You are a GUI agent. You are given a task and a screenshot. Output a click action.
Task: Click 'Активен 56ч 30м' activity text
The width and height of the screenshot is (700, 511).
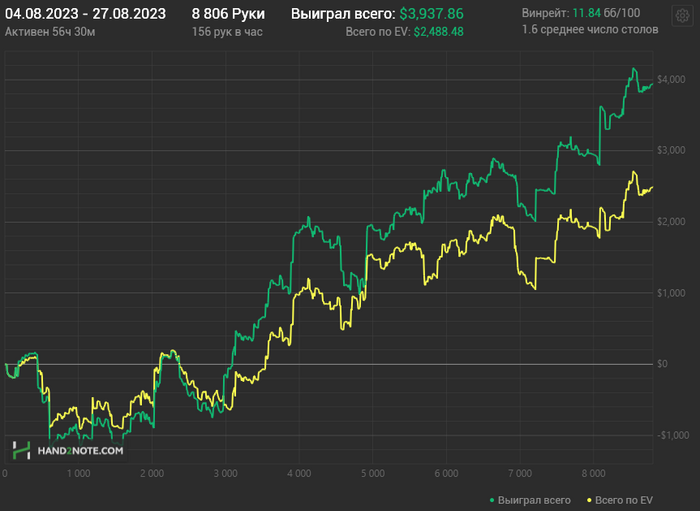pyautogui.click(x=50, y=32)
